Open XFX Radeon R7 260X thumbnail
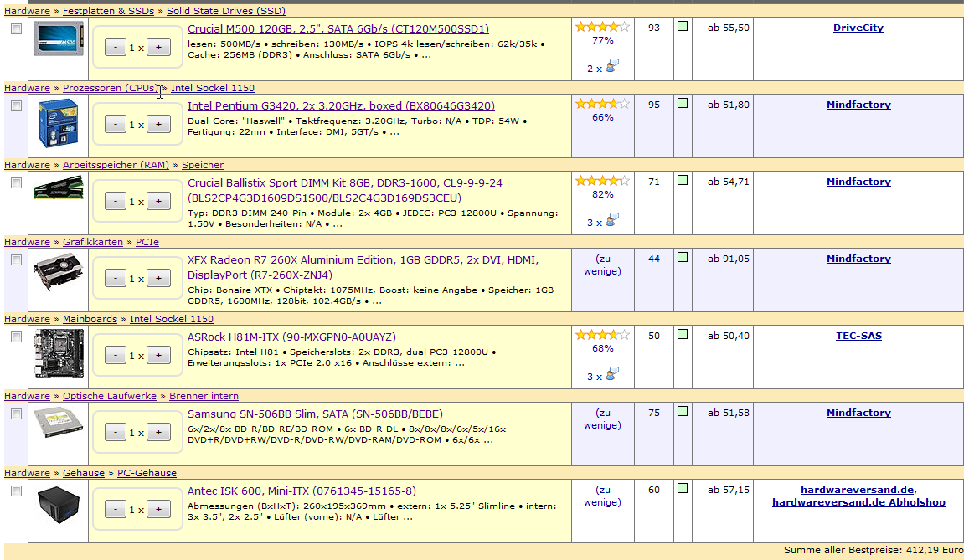 pyautogui.click(x=58, y=272)
